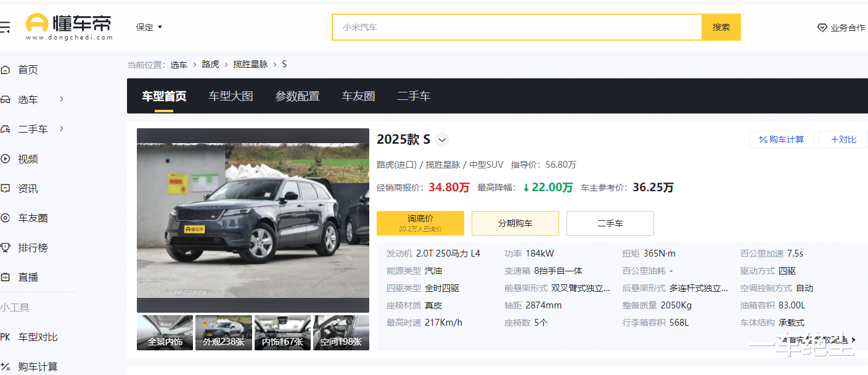Click the 直播 live icon in the sidebar
The image size is (868, 375).
coord(6,277)
